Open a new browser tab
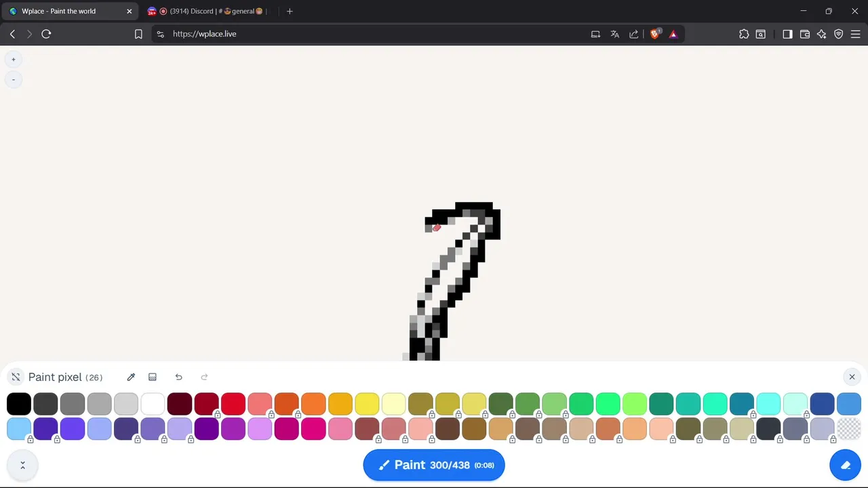Viewport: 868px width, 488px height. tap(290, 11)
